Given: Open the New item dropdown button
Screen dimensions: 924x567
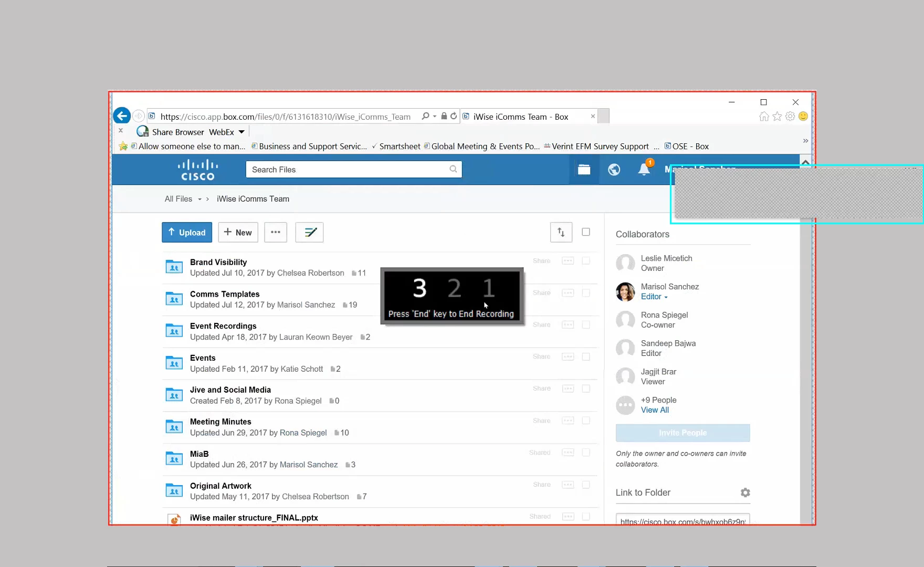Looking at the screenshot, I should [x=238, y=232].
